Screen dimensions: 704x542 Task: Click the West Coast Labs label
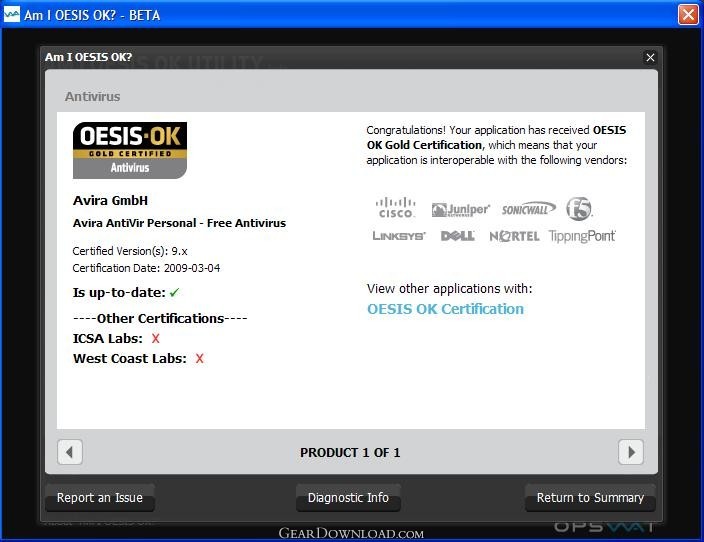(130, 359)
